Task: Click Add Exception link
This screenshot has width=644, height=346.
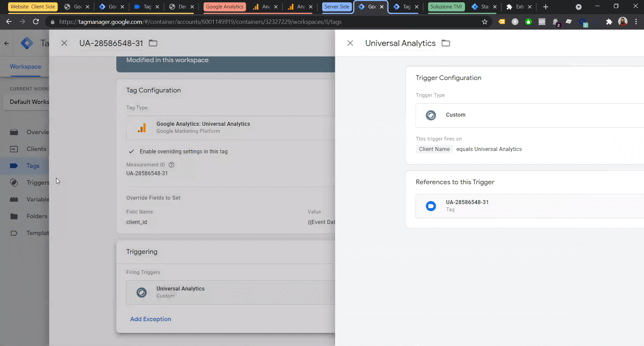Action: 151,319
